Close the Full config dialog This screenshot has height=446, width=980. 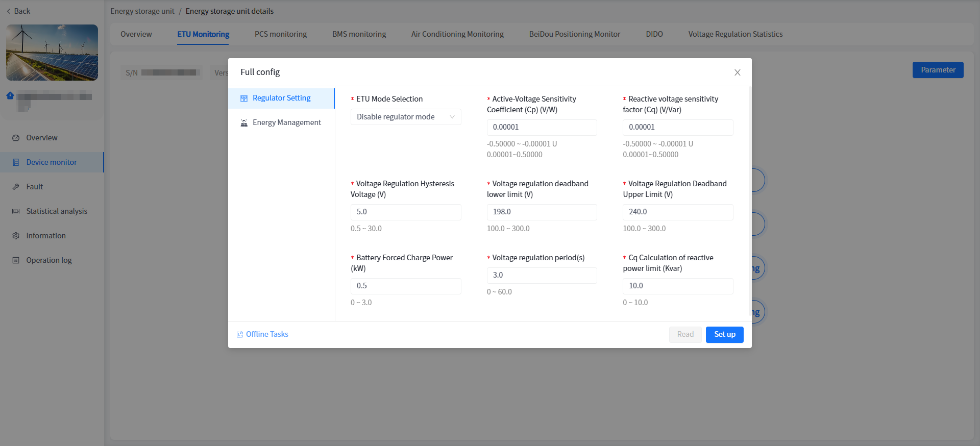(737, 72)
